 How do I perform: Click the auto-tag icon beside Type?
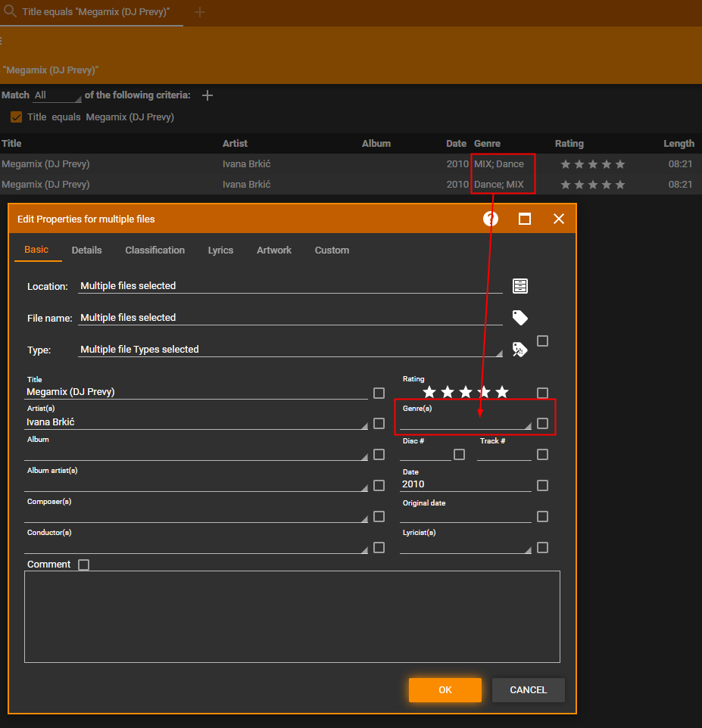pyautogui.click(x=519, y=350)
